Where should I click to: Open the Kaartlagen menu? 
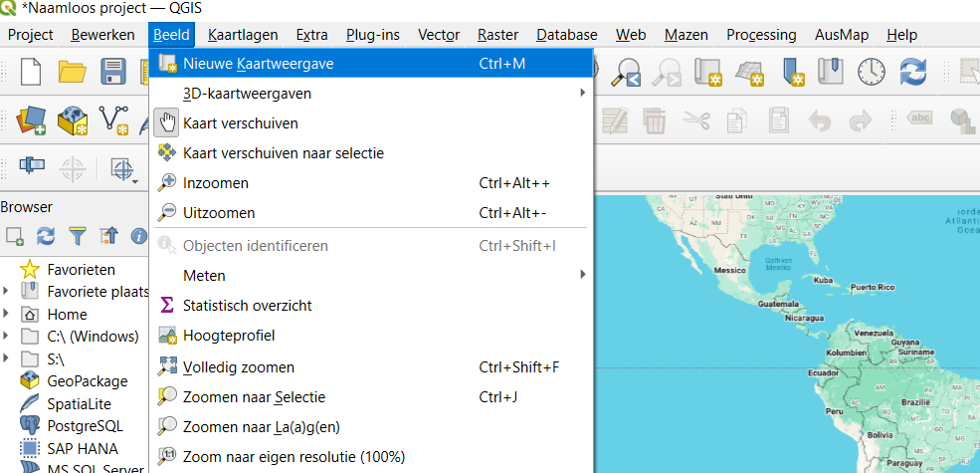[243, 35]
